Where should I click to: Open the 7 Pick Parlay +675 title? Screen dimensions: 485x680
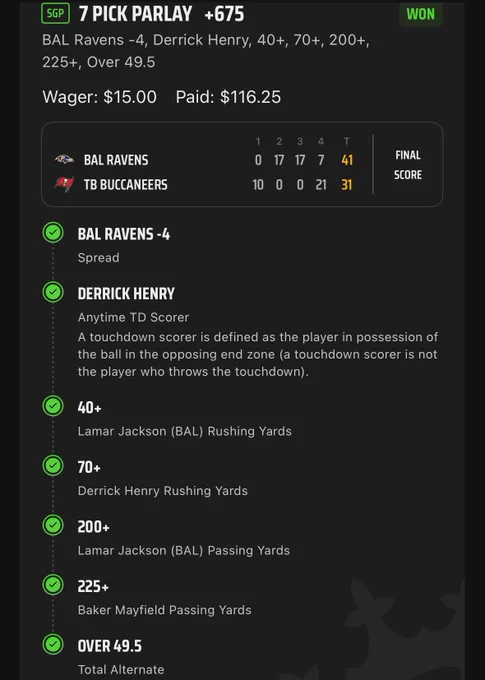click(x=161, y=14)
